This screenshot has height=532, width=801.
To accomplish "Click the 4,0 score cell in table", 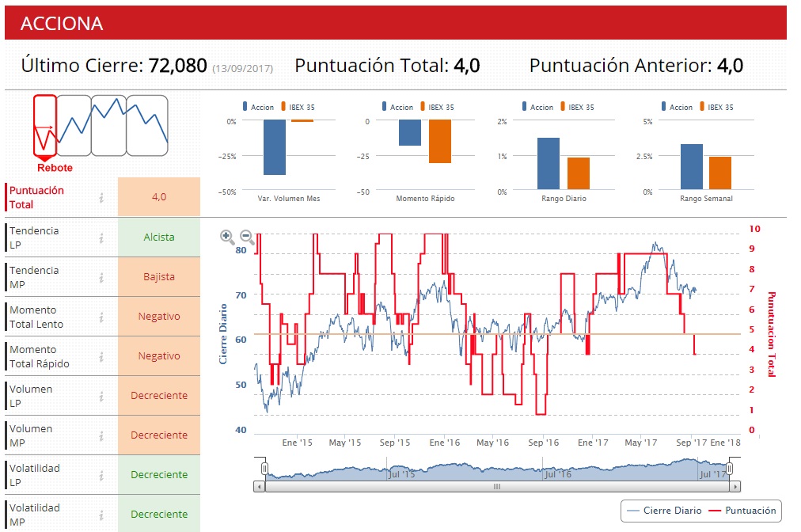I will tap(159, 197).
